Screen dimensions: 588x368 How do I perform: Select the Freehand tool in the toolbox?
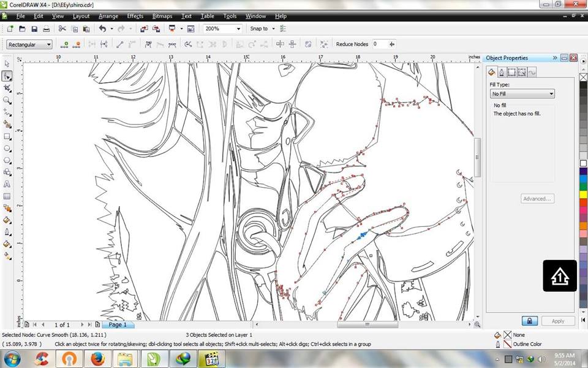point(7,112)
